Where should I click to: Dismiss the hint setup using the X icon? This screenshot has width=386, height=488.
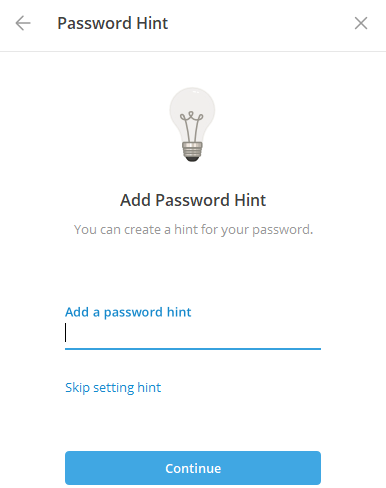361,23
